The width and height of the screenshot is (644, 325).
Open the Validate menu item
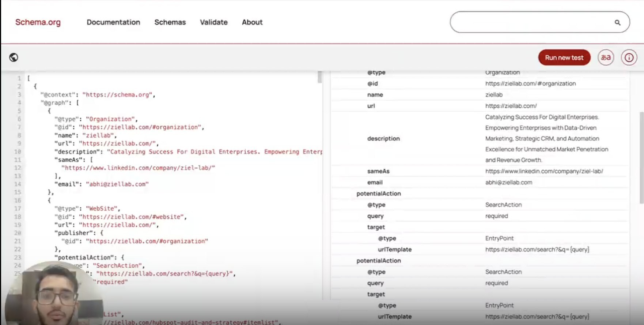[x=214, y=22]
